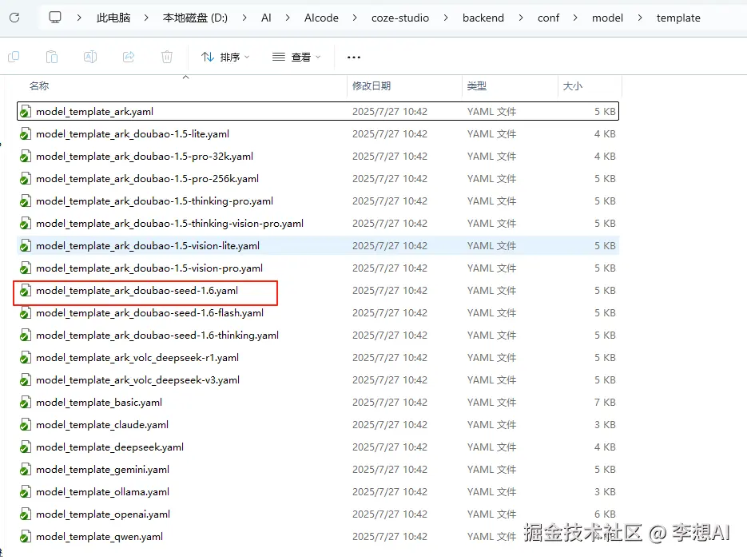Click YAML file icon of model_template_openai.yaml
Screen dimensions: 747x560
26,514
